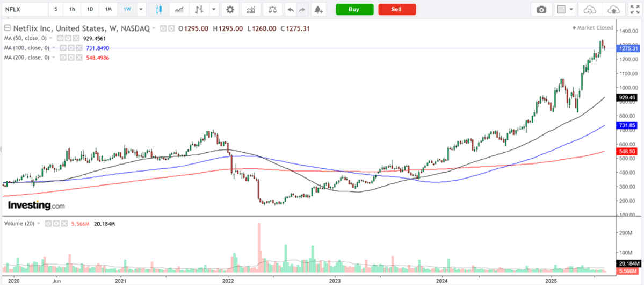Screen dimensions: 644x285
Task: Click the 2022 label on time axis
Action: [x=228, y=281]
